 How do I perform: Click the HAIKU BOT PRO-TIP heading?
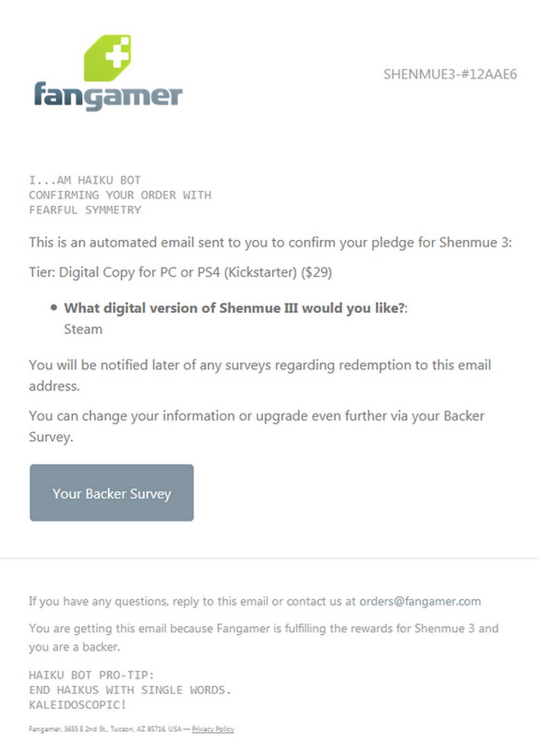tap(92, 675)
